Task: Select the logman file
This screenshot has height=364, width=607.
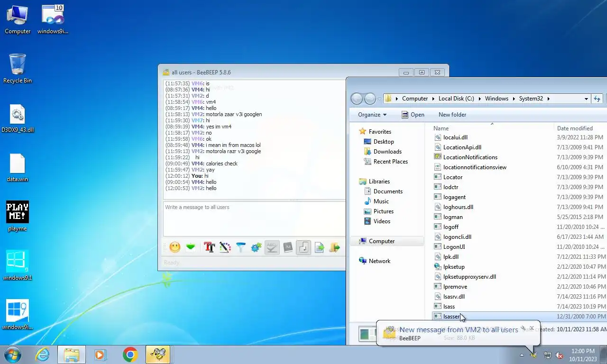Action: pyautogui.click(x=453, y=217)
